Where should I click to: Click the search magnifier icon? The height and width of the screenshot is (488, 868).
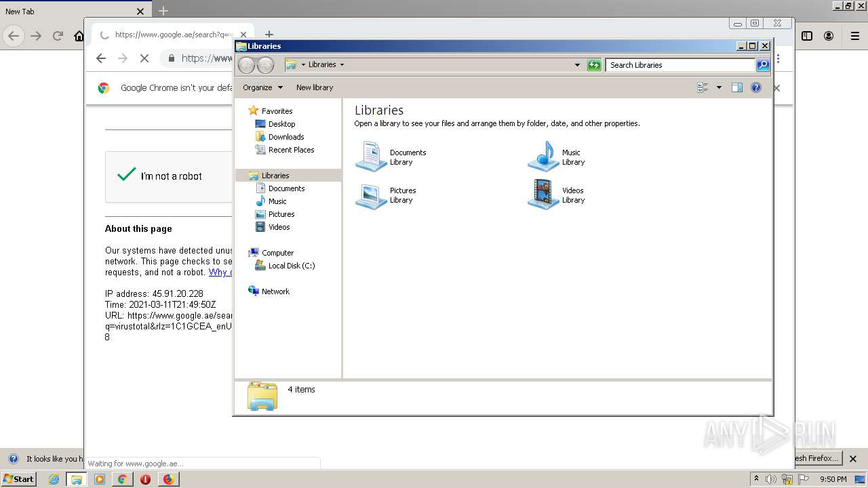point(763,65)
